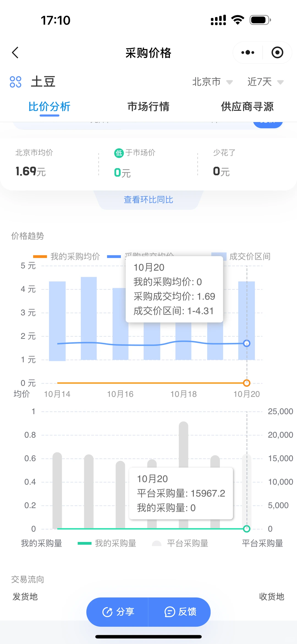Tap the green 低 badge icon
The image size is (297, 644).
click(x=119, y=153)
